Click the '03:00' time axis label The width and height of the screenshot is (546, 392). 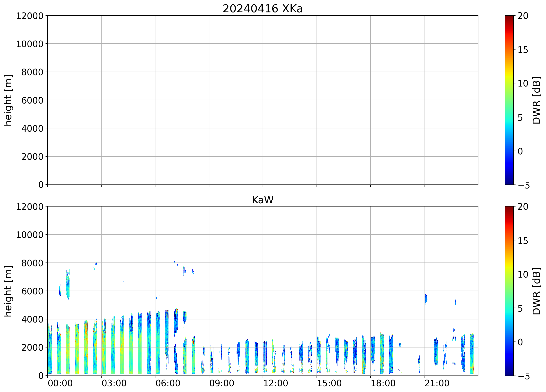[114, 383]
